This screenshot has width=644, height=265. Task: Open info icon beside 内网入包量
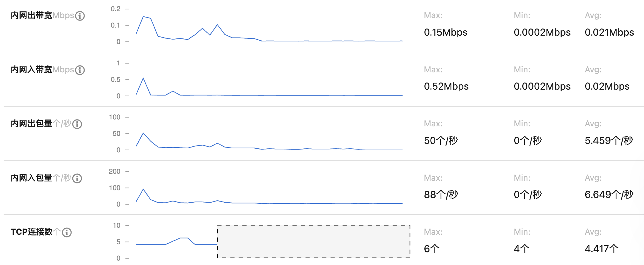click(x=77, y=178)
